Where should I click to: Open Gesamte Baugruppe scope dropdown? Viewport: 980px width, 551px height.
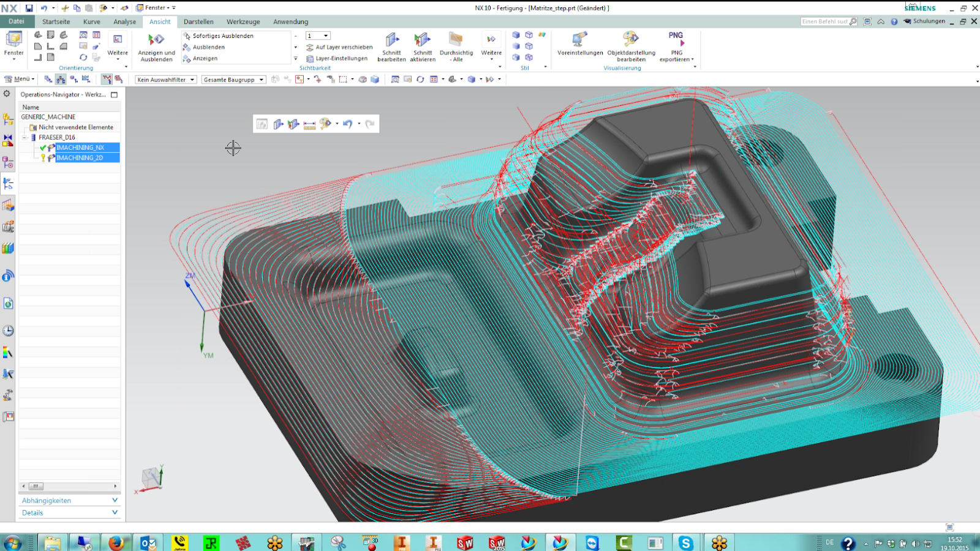[233, 80]
